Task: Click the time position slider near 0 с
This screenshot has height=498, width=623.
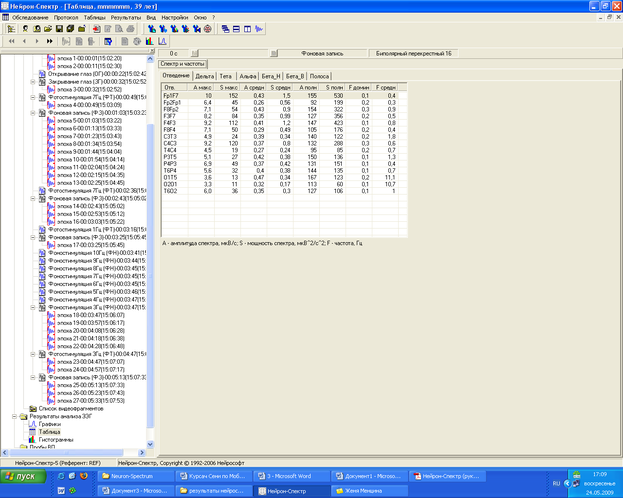Action: pyautogui.click(x=193, y=53)
